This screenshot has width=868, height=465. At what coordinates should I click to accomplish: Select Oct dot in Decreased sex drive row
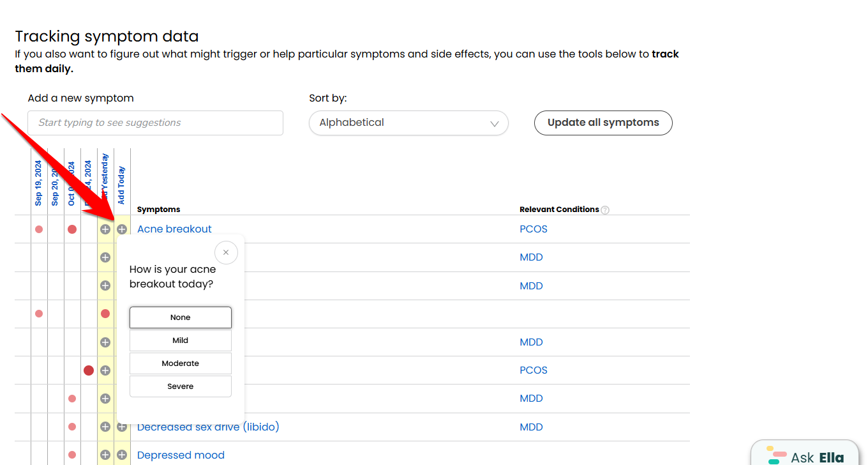tap(72, 427)
